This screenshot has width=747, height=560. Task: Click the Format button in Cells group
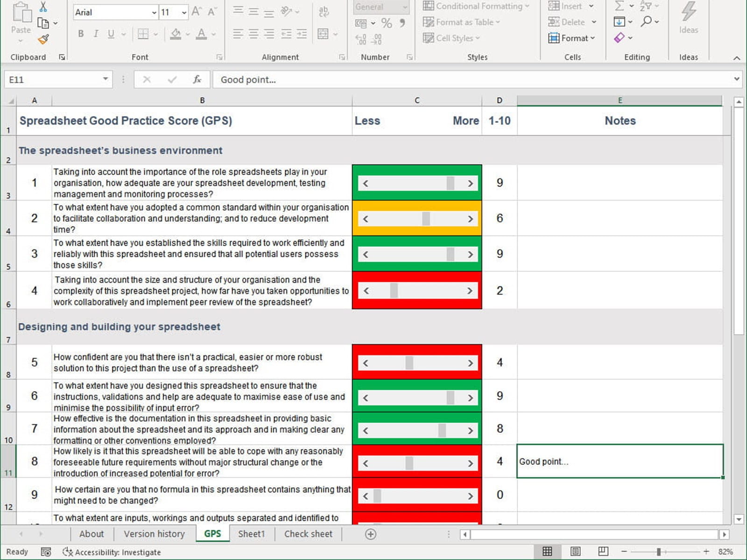(572, 38)
